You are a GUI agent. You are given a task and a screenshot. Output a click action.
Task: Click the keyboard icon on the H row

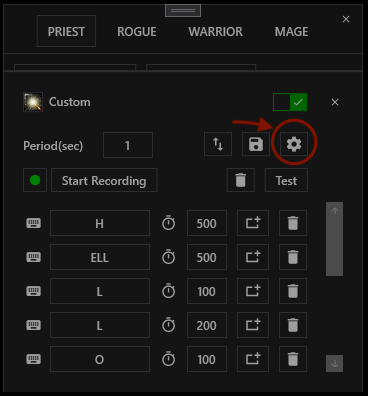point(34,223)
